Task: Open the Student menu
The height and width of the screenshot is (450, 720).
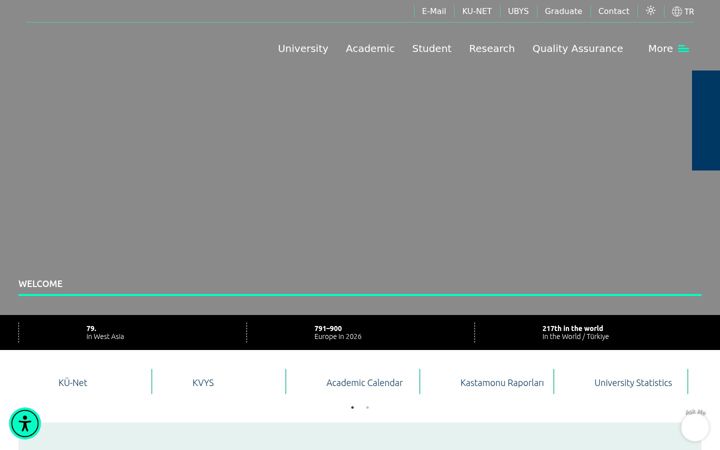Action: (432, 49)
